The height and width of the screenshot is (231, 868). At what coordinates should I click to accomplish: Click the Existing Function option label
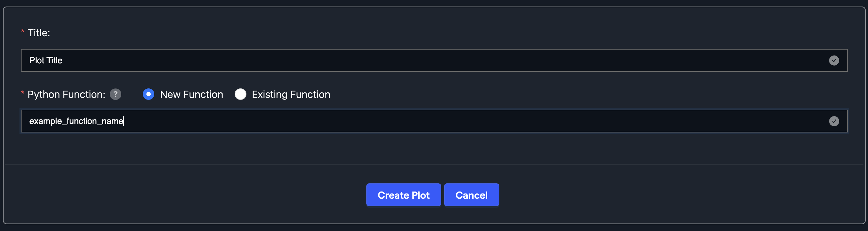(291, 95)
